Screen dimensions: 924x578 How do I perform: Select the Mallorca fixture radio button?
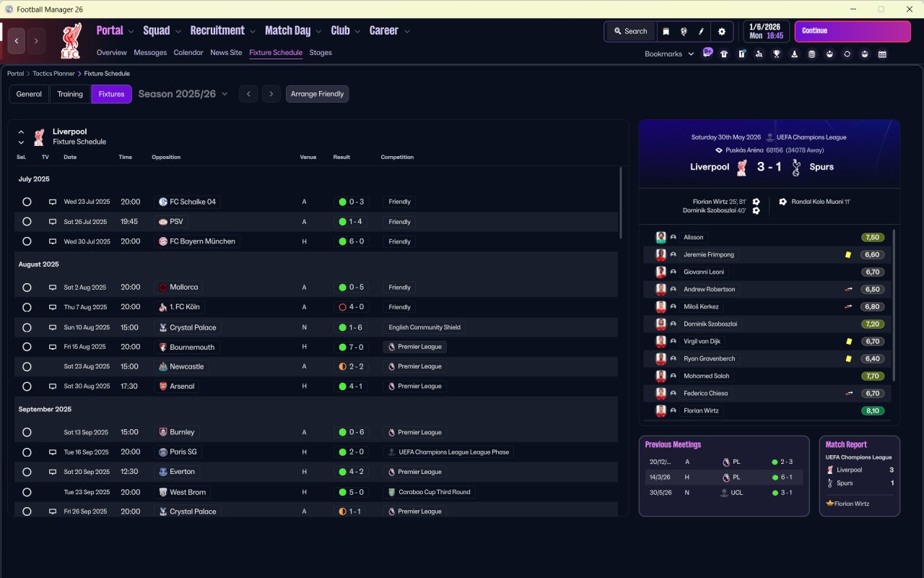(x=27, y=288)
